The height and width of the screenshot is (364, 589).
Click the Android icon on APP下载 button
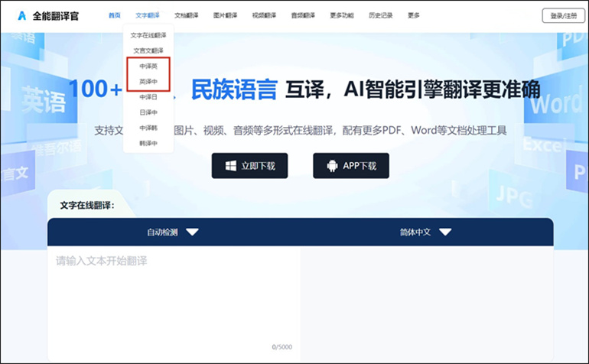click(x=332, y=166)
